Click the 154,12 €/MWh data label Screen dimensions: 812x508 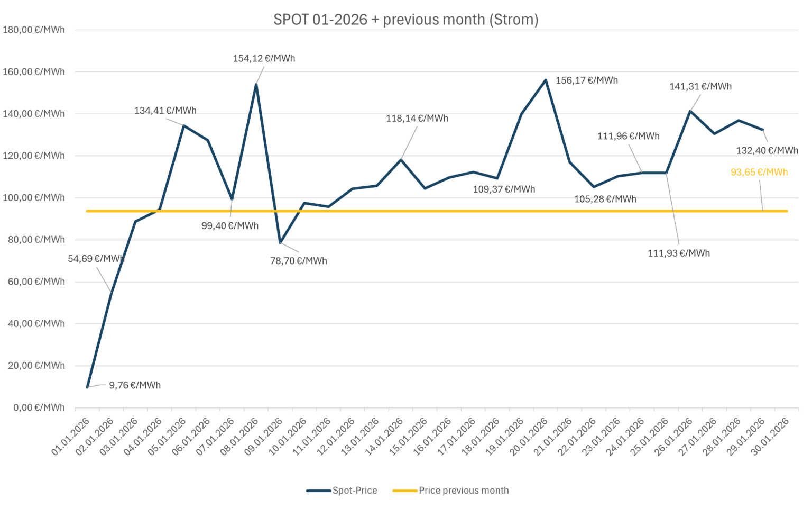(264, 58)
